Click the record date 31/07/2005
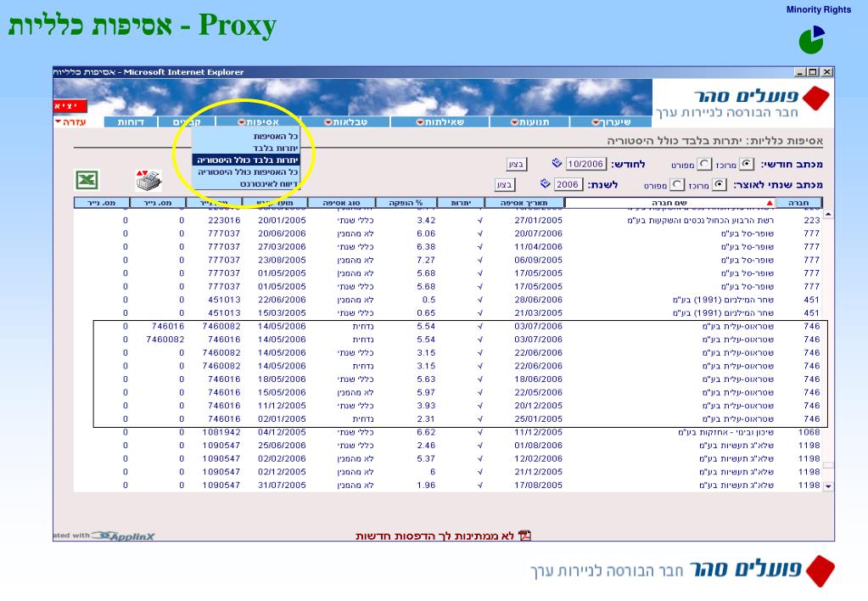Image resolution: width=868 pixels, height=601 pixels. (x=282, y=486)
